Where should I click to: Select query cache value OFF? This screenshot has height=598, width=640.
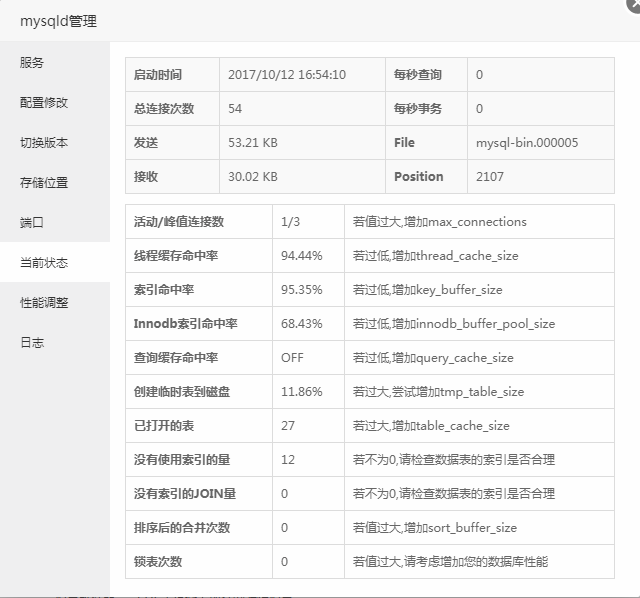pos(292,358)
